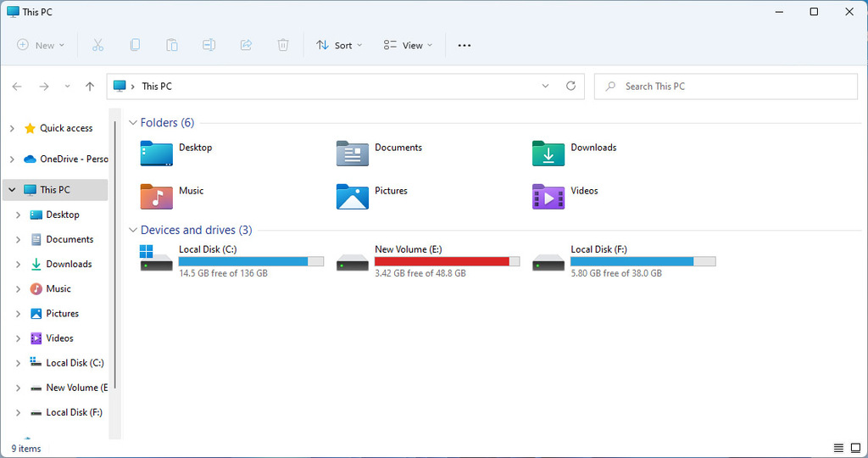868x458 pixels.
Task: Click the Rename icon in toolbar
Action: [209, 45]
